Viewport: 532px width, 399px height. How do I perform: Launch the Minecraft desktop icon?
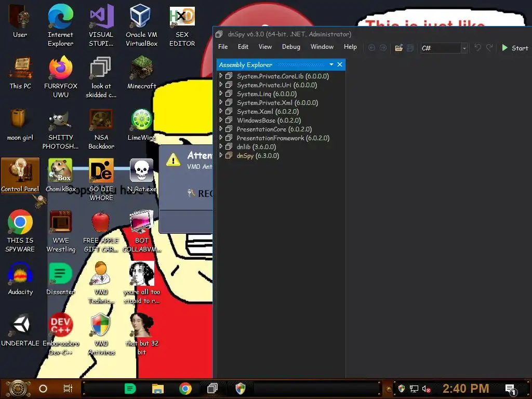point(141,74)
